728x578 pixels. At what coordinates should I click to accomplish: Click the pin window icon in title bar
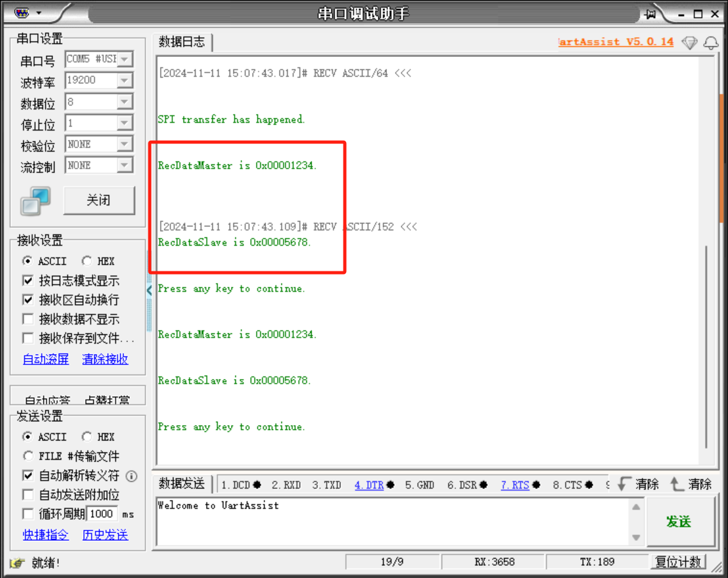(651, 14)
